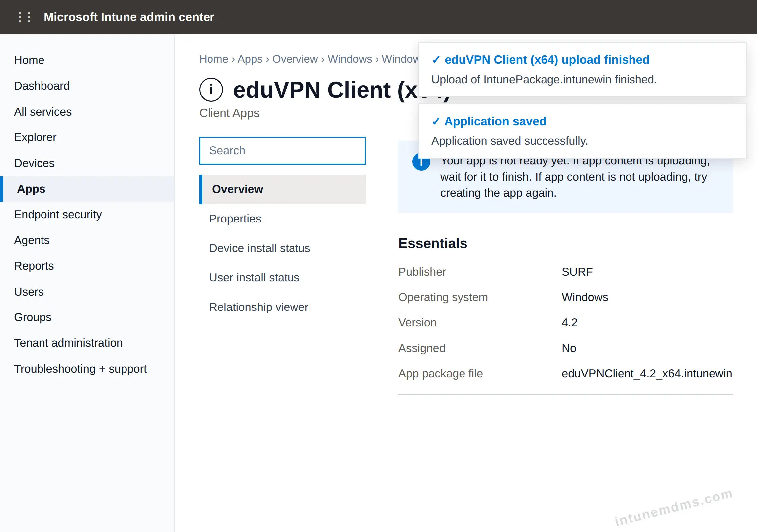This screenshot has height=532, width=757.
Task: Click the Home breadcrumb link
Action: coord(214,59)
